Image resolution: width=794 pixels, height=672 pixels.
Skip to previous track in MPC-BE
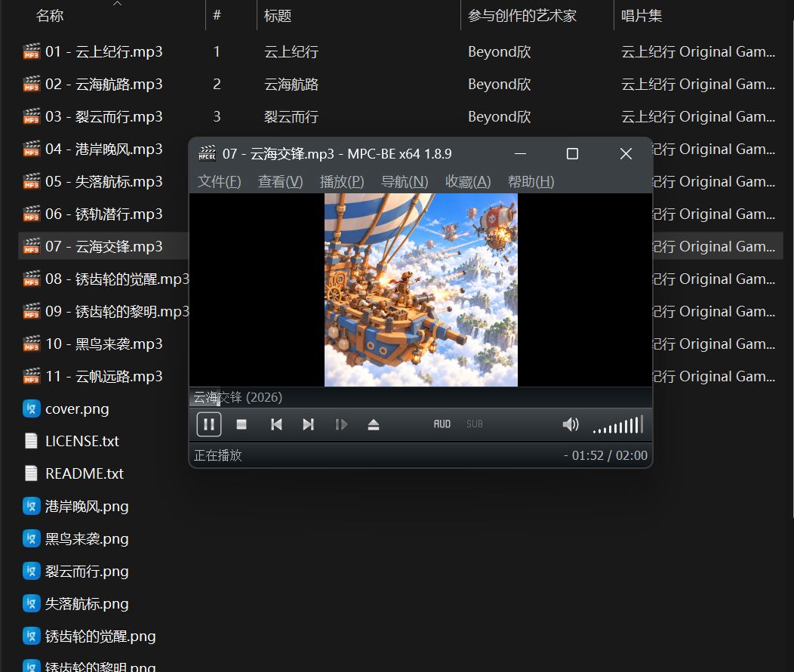point(276,424)
